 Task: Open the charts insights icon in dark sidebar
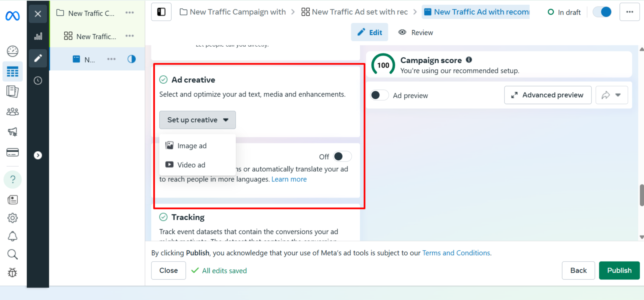click(x=38, y=36)
